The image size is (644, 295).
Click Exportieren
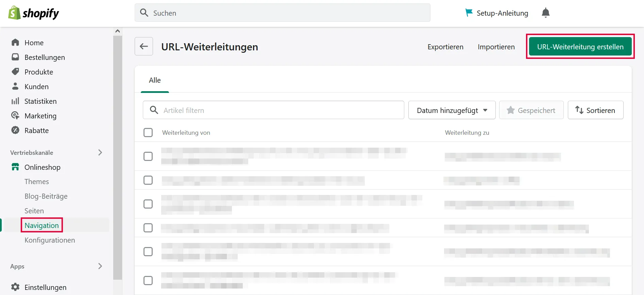point(445,47)
